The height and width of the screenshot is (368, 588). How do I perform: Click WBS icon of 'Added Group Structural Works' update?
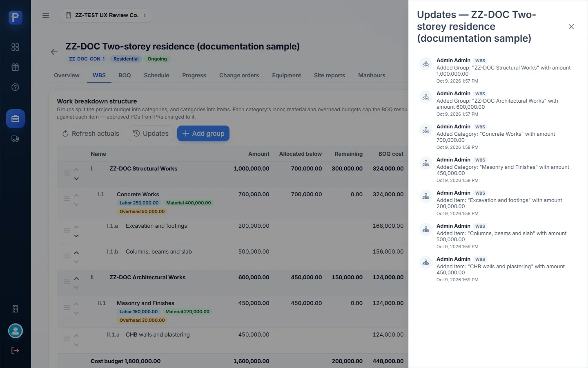[x=426, y=64]
